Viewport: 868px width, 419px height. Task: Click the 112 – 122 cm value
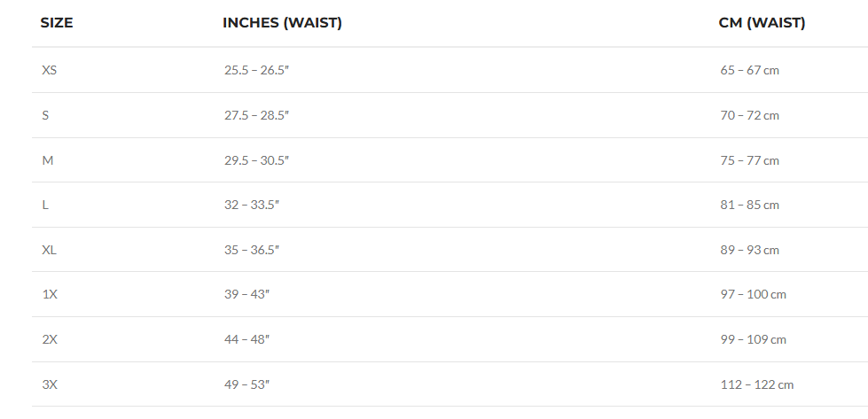pos(756,384)
